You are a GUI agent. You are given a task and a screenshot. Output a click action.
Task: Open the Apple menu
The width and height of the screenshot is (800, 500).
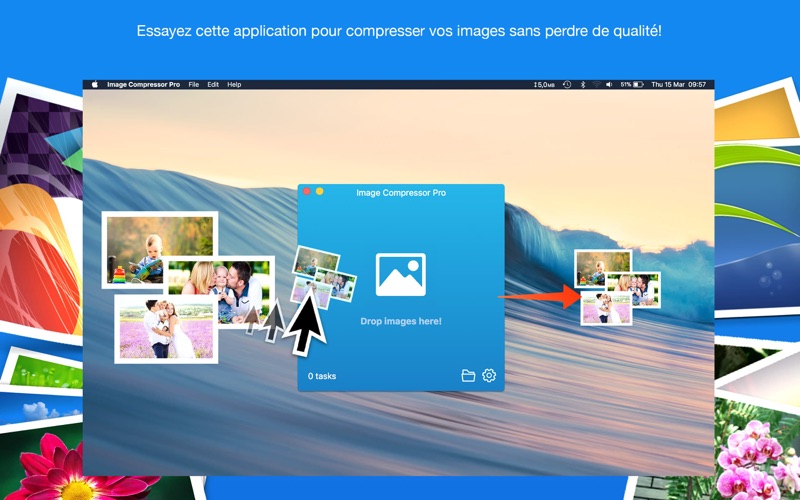point(94,85)
